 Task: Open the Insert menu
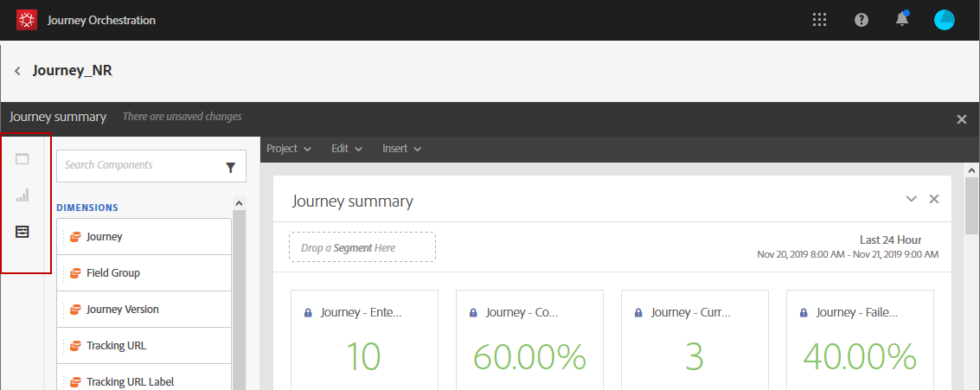click(x=402, y=149)
